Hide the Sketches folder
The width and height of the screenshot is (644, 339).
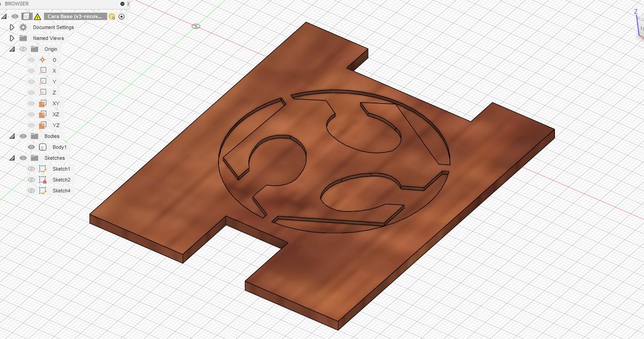tap(23, 158)
